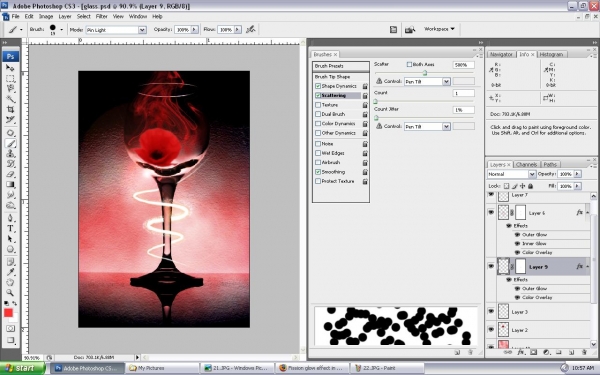Open the Image menu
The image size is (600, 375).
click(x=46, y=16)
